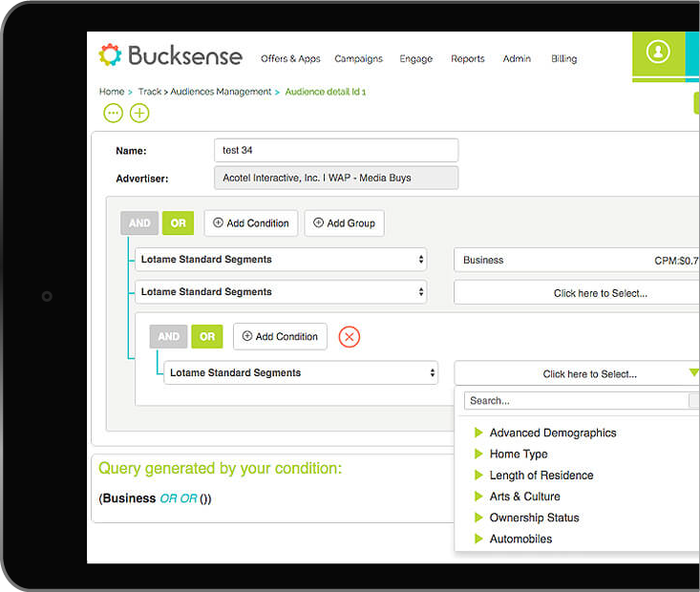
Task: Go to Home breadcrumb link
Action: [x=112, y=92]
